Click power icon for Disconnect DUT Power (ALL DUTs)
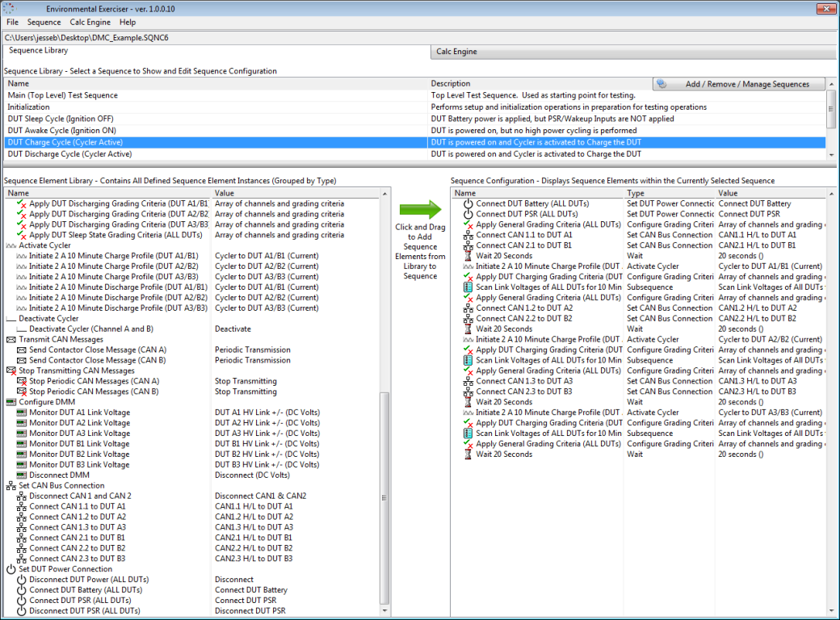Screen dimensions: 840x620 coord(22,580)
